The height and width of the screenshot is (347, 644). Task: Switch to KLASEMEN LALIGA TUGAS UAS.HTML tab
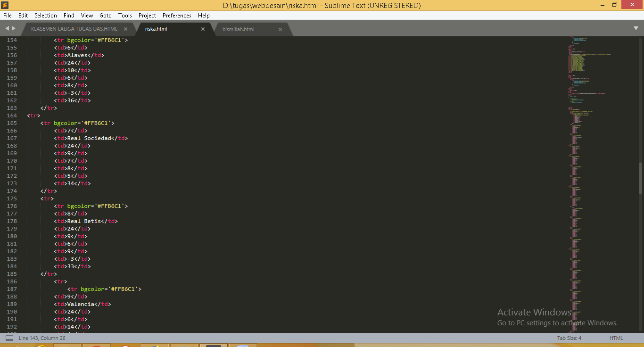(x=74, y=29)
